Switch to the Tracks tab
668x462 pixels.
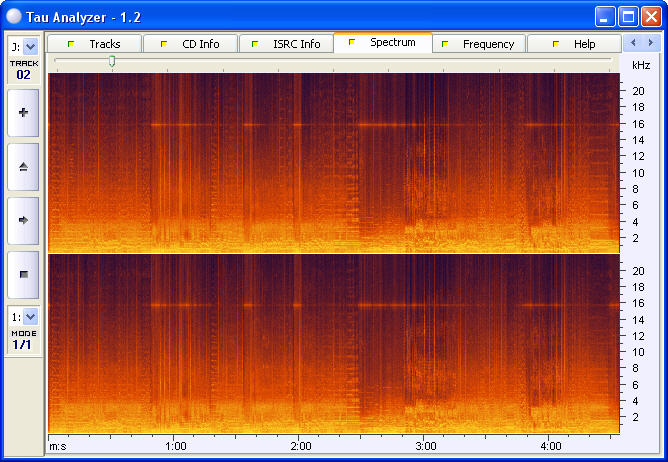pos(94,44)
